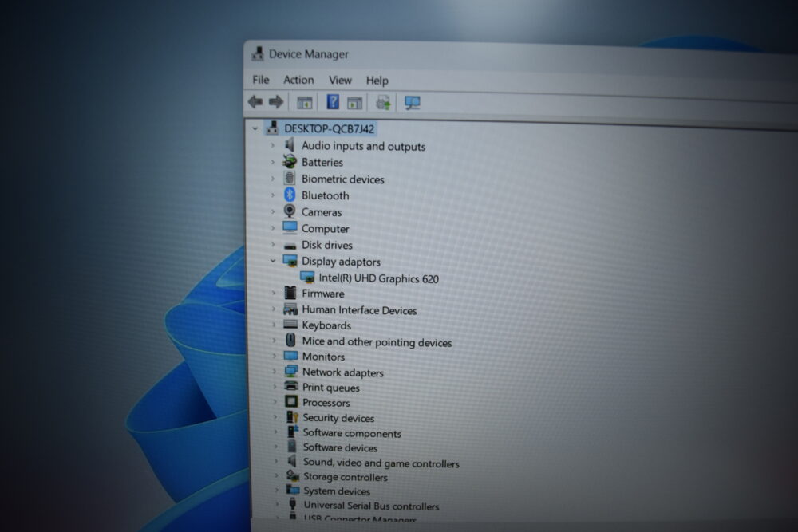Select the System devices label

(x=337, y=491)
